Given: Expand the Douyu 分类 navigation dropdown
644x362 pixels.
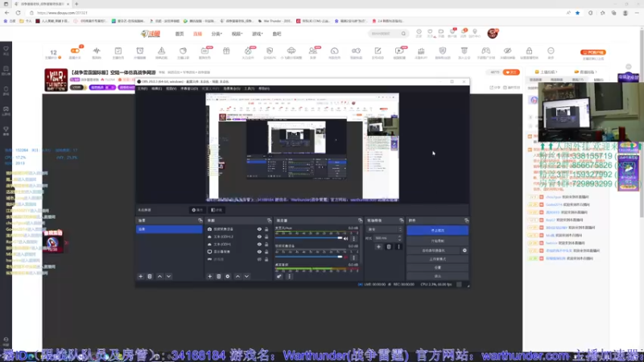Looking at the screenshot, I should pyautogui.click(x=217, y=34).
